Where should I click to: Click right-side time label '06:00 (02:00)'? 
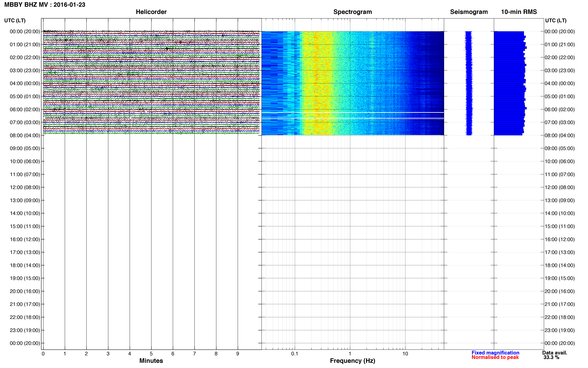pos(560,109)
